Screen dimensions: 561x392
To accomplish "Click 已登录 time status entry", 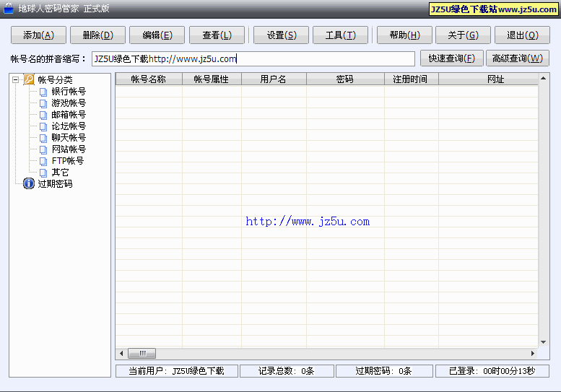I will tap(492, 371).
